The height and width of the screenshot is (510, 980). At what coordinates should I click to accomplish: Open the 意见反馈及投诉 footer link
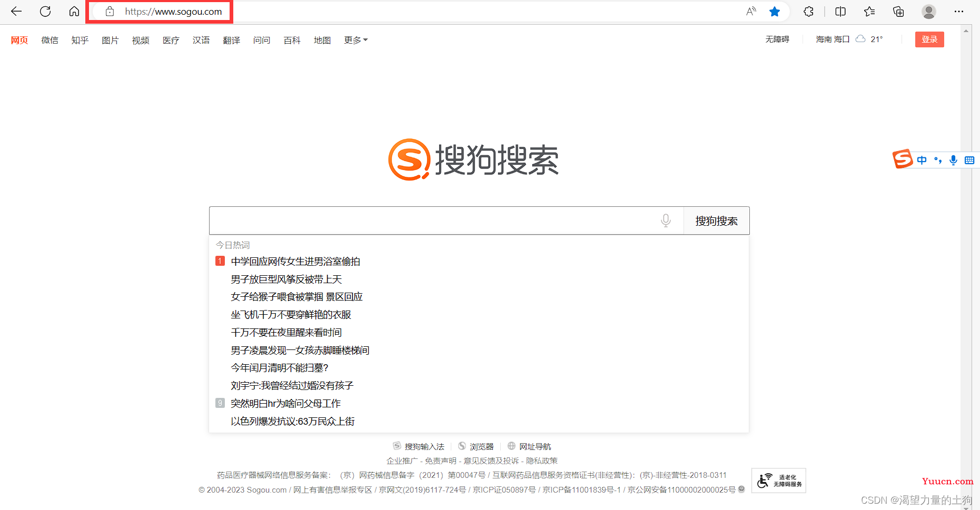(491, 461)
